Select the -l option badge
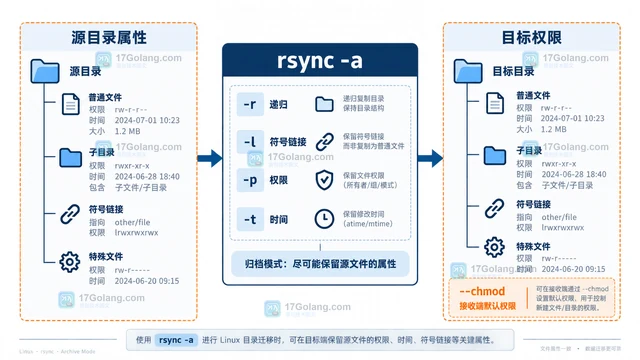The width and height of the screenshot is (640, 360). coord(250,142)
